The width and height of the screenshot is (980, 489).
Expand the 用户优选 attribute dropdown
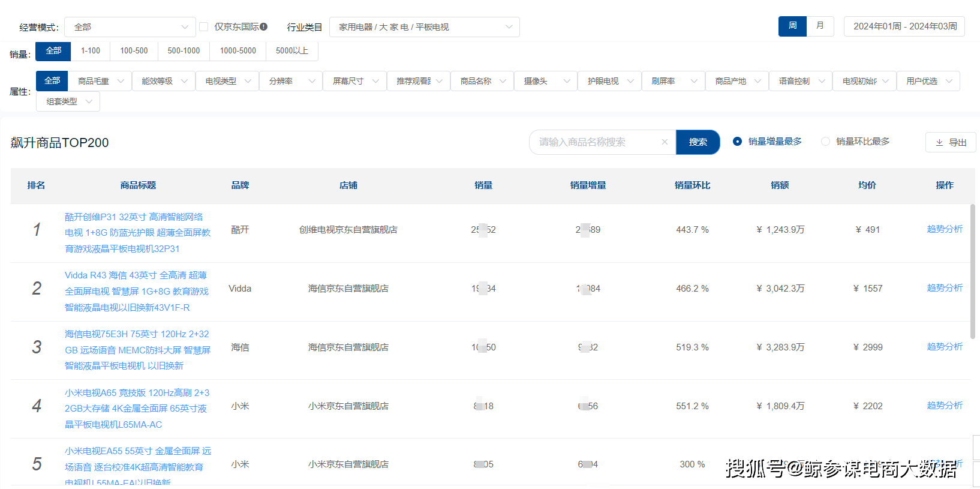coord(928,81)
